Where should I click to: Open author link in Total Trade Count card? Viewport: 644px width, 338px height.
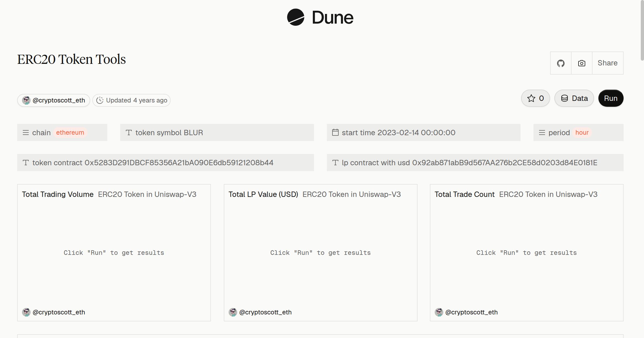click(x=471, y=312)
